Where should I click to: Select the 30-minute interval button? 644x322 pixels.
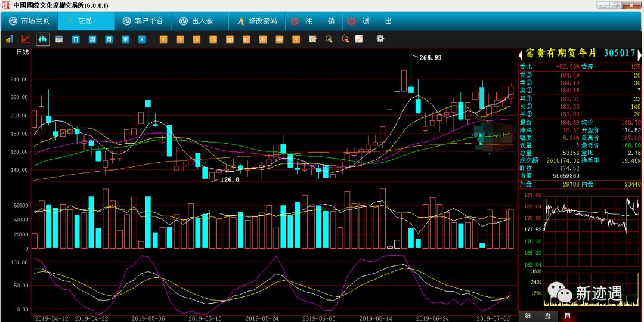click(x=230, y=39)
